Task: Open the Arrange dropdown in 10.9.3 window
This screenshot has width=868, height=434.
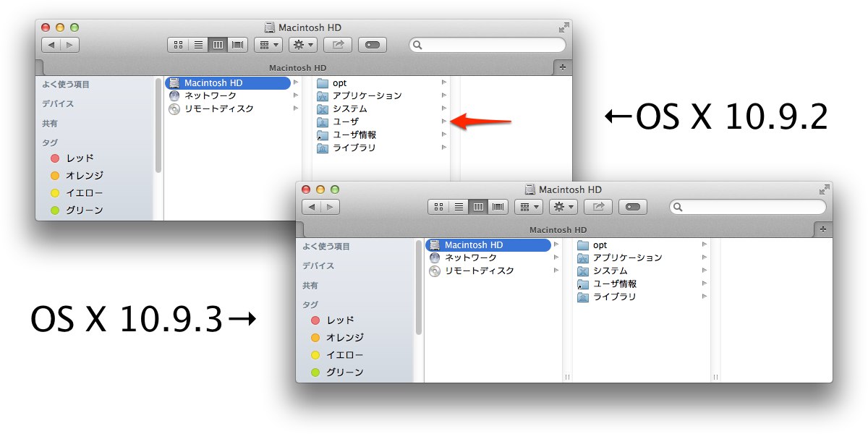Action: [x=528, y=207]
